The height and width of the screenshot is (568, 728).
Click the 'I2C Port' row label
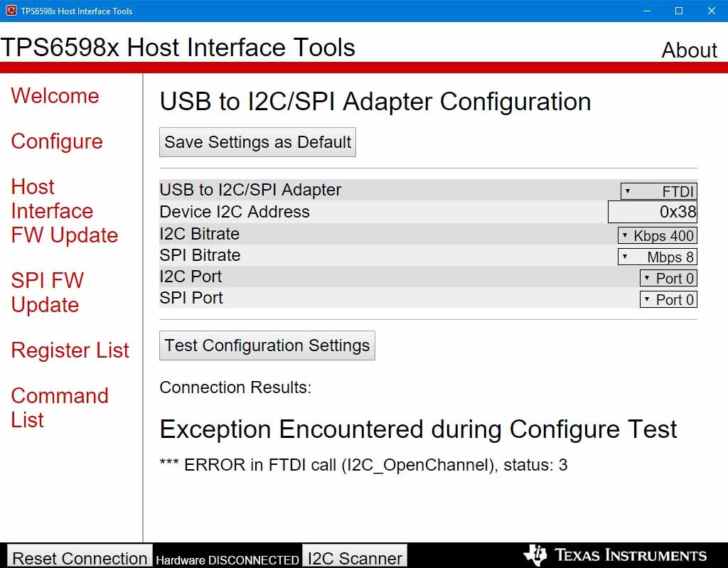(191, 277)
